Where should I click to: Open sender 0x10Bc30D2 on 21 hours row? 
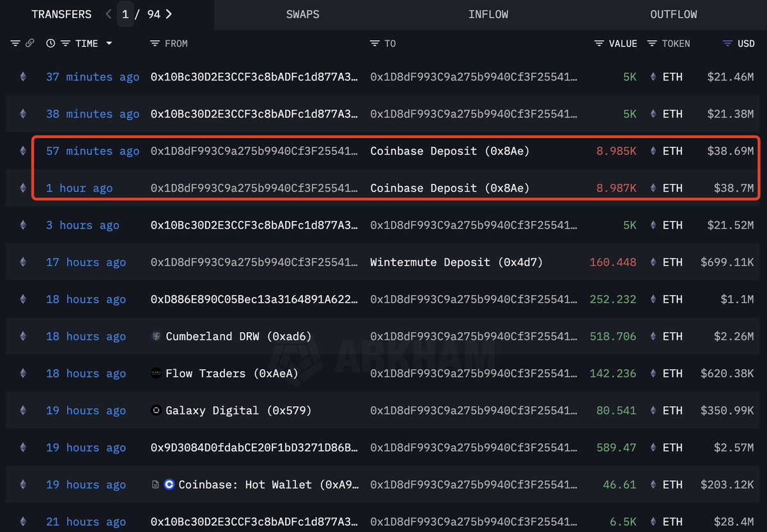(x=254, y=521)
